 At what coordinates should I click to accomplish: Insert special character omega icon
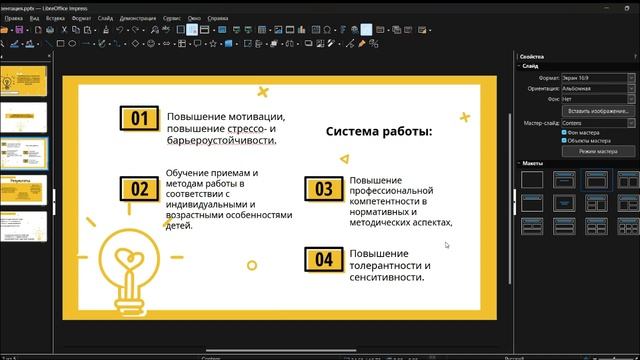[x=327, y=30]
